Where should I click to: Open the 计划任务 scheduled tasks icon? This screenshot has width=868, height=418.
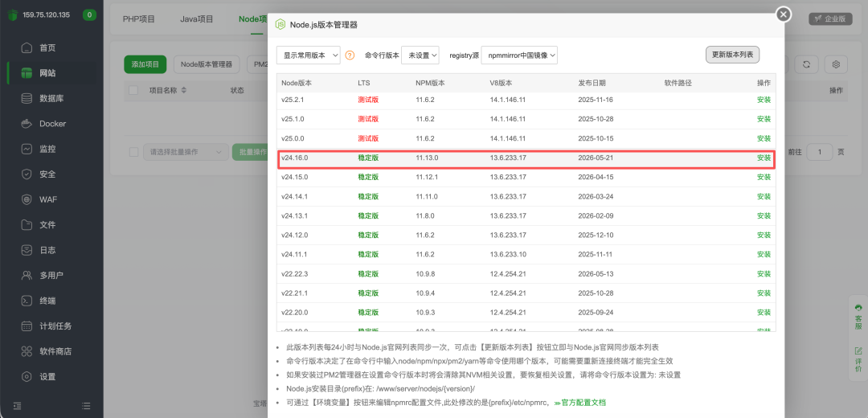(x=27, y=326)
